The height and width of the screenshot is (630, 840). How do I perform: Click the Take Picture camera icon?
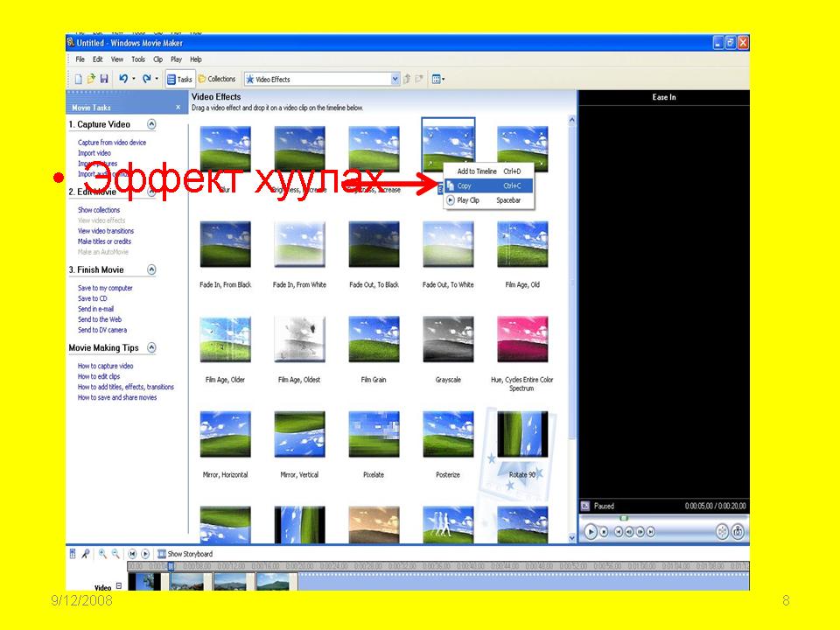[738, 531]
